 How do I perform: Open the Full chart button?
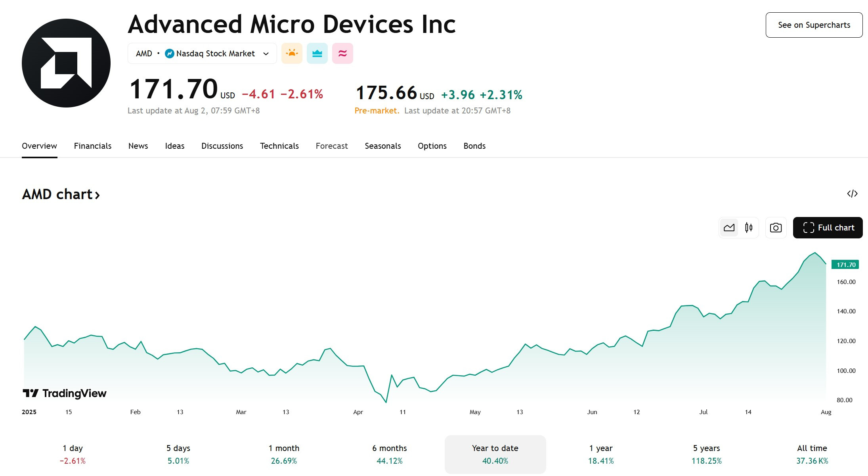coord(828,228)
